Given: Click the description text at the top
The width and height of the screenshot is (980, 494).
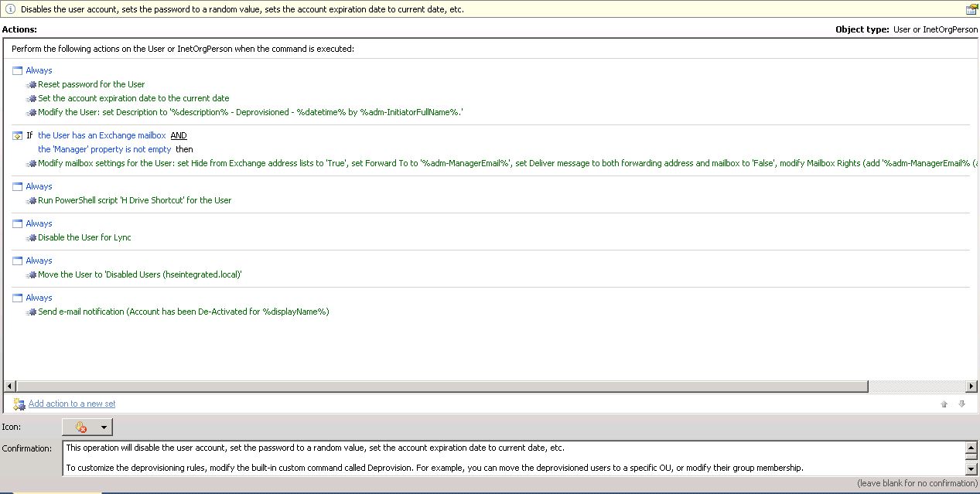Looking at the screenshot, I should coord(242,10).
